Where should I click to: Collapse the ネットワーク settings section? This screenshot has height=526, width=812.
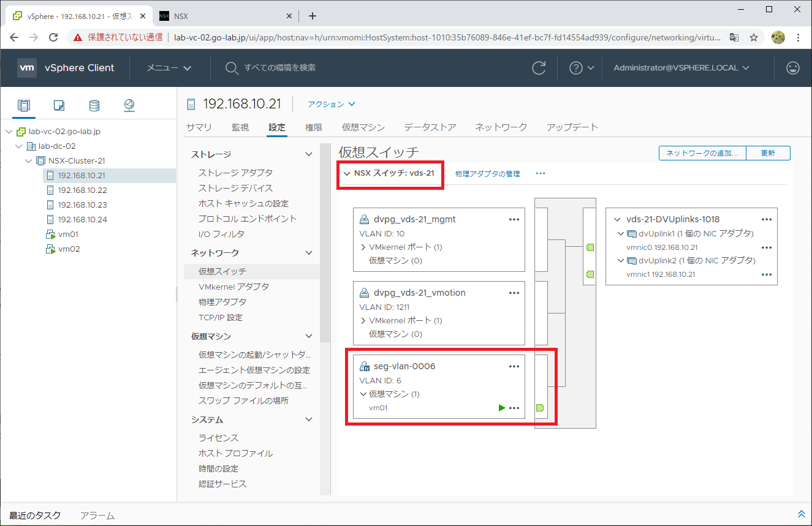pos(309,253)
